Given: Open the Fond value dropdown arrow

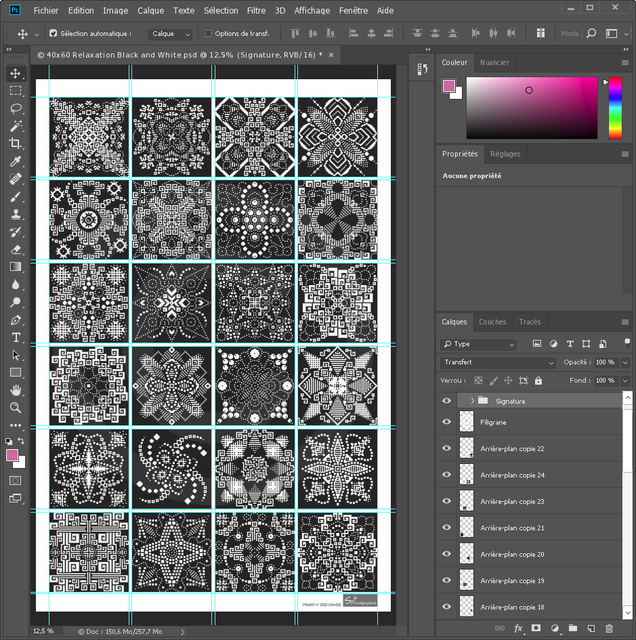Looking at the screenshot, I should [625, 380].
